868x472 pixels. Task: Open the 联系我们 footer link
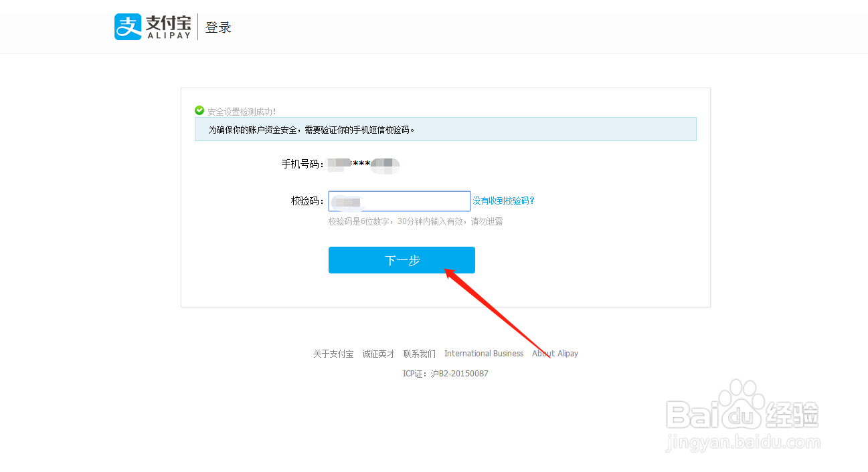pos(420,354)
